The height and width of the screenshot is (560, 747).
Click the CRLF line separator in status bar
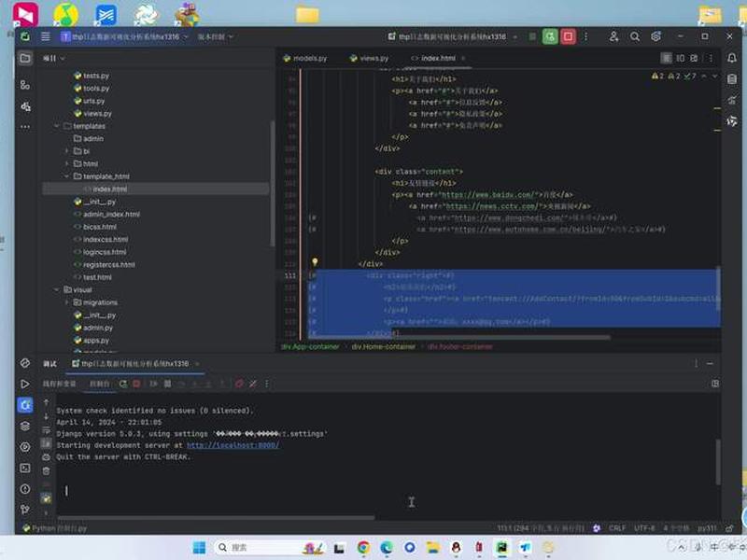617,528
